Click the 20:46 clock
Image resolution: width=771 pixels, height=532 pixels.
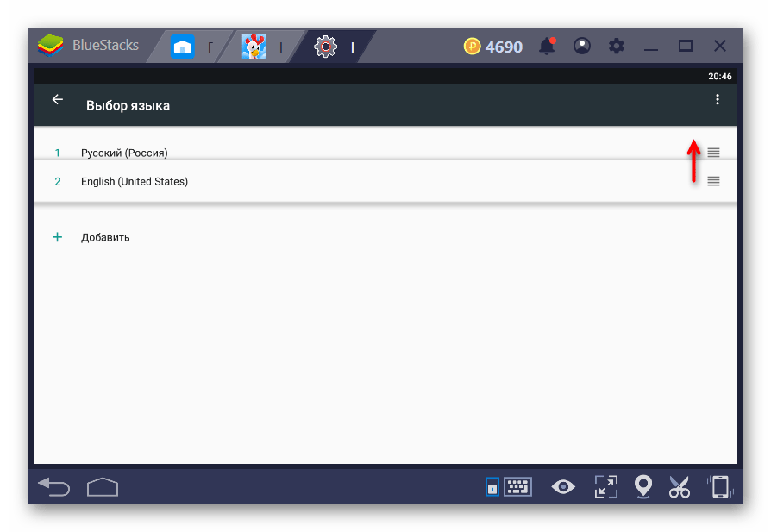pos(720,76)
